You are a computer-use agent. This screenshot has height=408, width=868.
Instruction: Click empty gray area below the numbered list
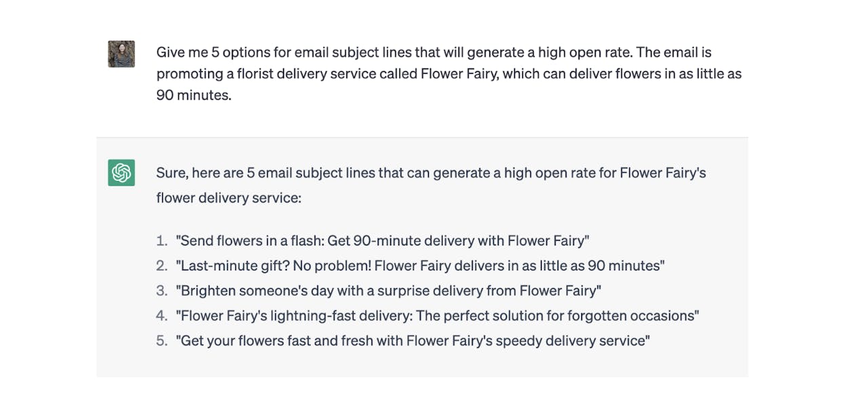pos(422,364)
